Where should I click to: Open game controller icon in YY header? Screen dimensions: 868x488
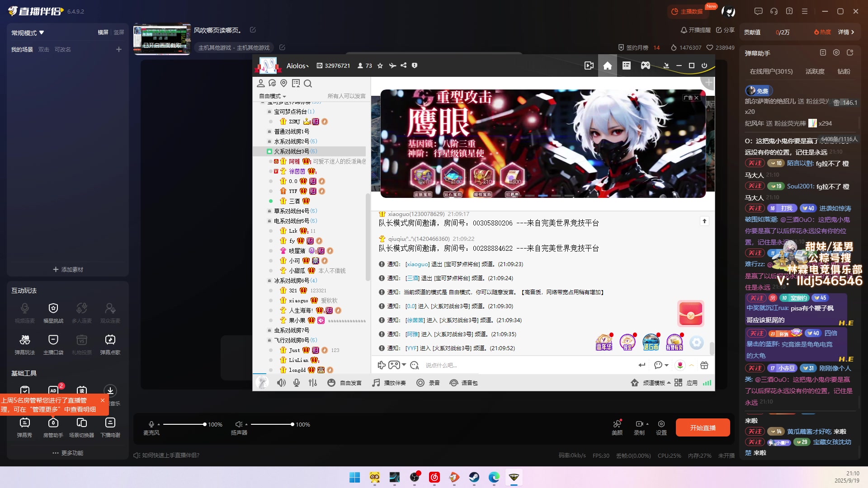(646, 66)
